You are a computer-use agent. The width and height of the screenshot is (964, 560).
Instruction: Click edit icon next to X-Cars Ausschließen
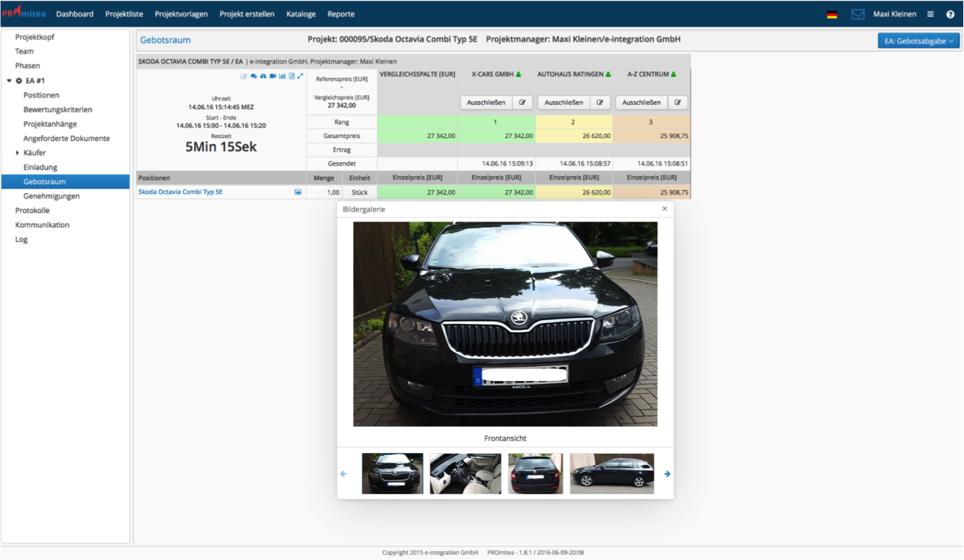tap(522, 102)
